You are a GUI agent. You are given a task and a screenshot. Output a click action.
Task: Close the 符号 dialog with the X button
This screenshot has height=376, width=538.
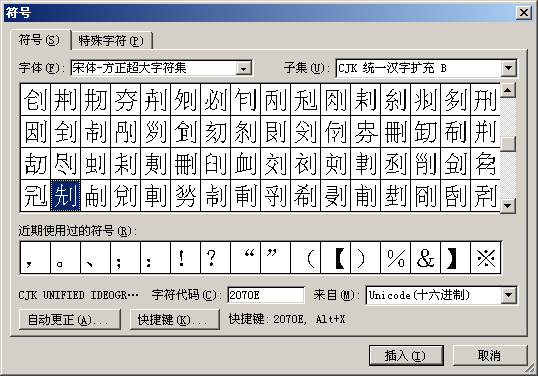524,13
